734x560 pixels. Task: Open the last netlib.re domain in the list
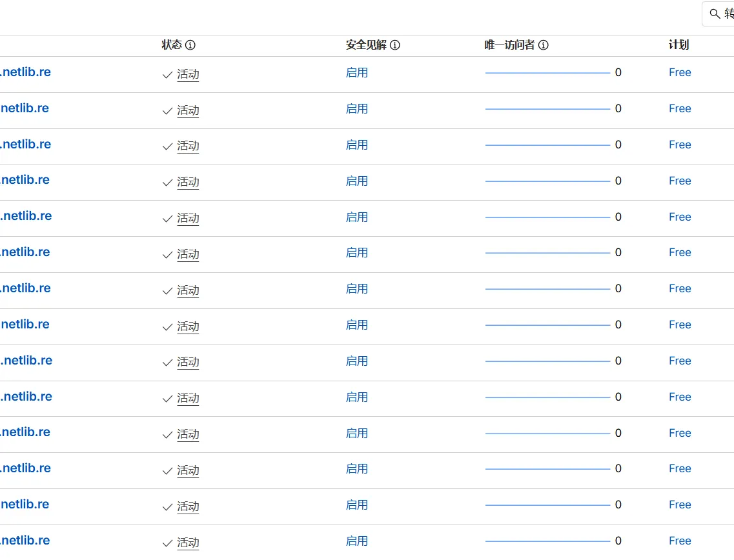tap(25, 541)
